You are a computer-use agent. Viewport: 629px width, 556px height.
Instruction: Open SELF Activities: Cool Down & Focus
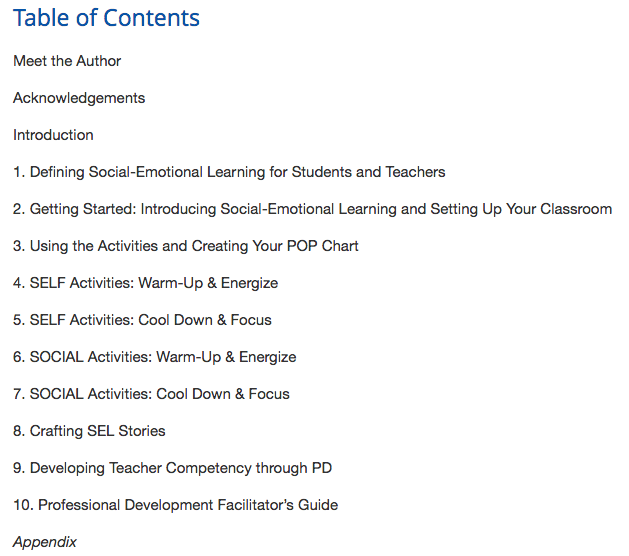pyautogui.click(x=142, y=320)
